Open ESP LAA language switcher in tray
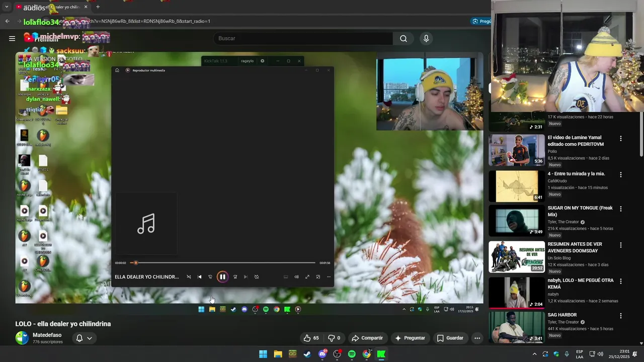 coord(580,354)
